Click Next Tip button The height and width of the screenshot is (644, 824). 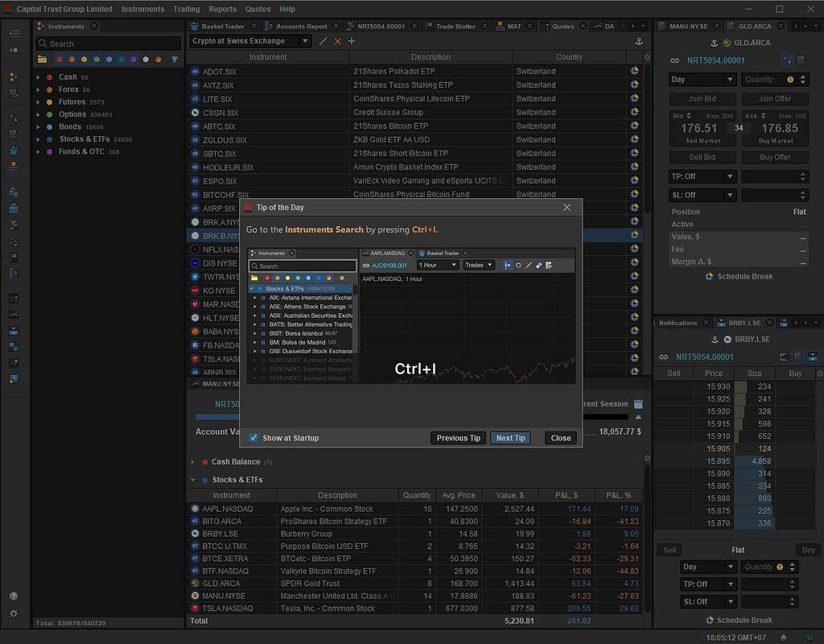(x=510, y=438)
